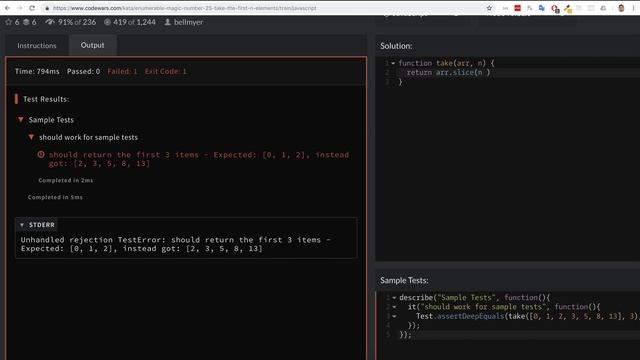Click the 'Sample Tests:' panel heading
The image size is (640, 360).
(404, 280)
